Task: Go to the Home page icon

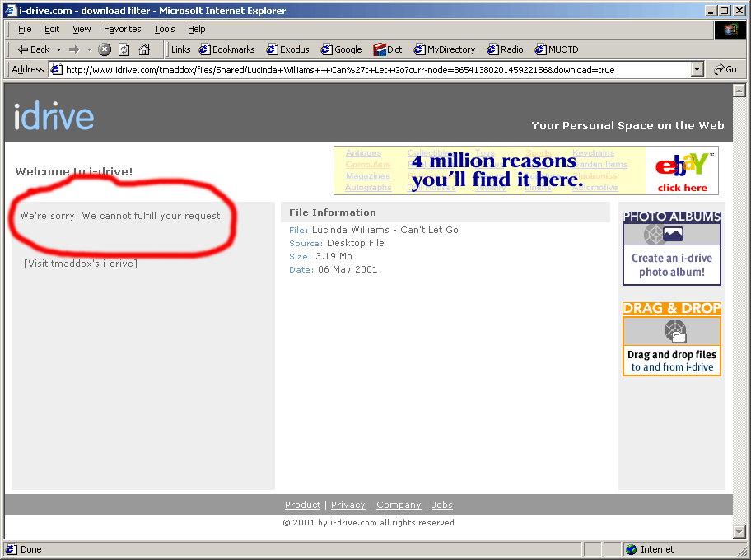Action: click(x=144, y=49)
